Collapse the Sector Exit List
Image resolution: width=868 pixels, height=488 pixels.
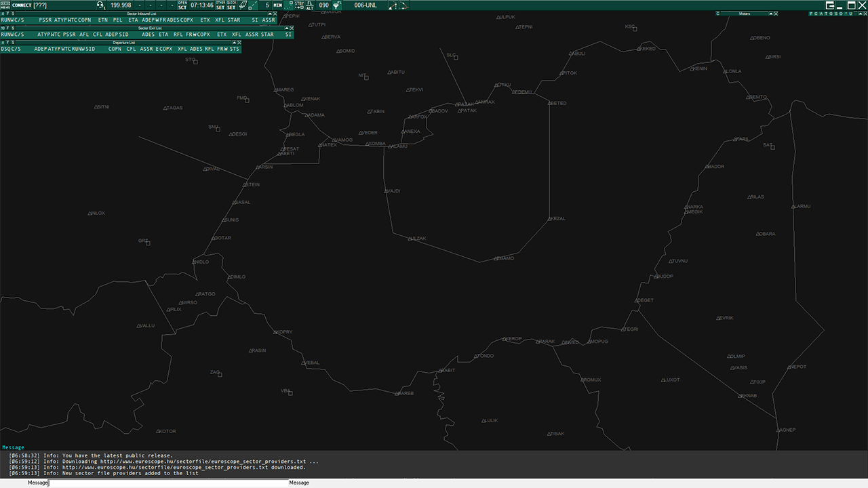(x=286, y=28)
